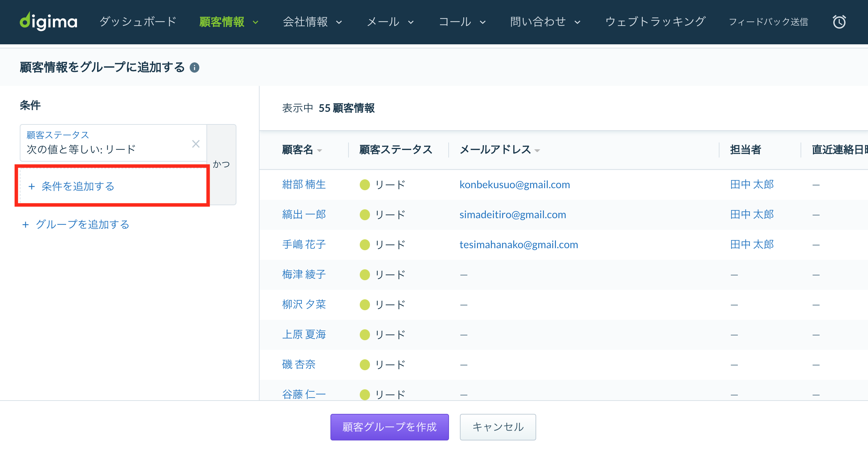
Task: Open the コール menu
Action: tap(455, 22)
